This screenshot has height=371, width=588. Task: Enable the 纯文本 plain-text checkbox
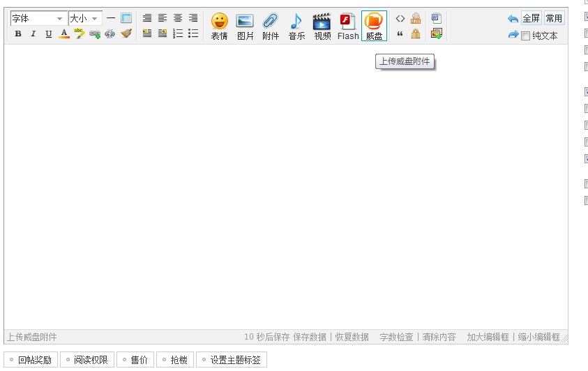point(526,36)
